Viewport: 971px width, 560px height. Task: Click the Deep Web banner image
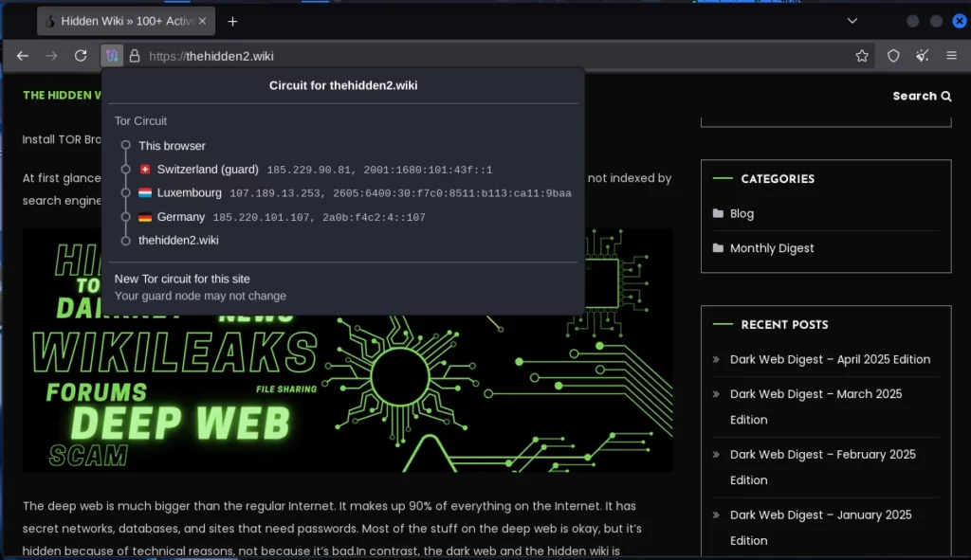pyautogui.click(x=347, y=351)
